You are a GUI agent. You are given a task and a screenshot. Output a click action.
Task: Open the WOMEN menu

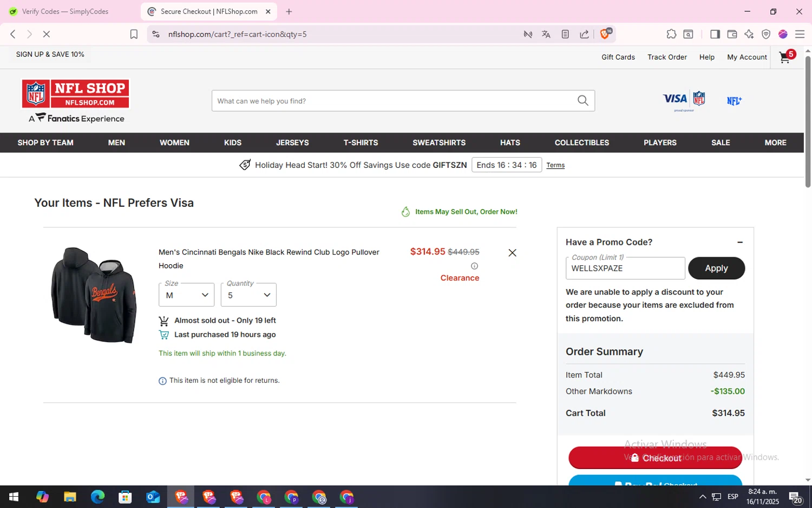pos(174,142)
